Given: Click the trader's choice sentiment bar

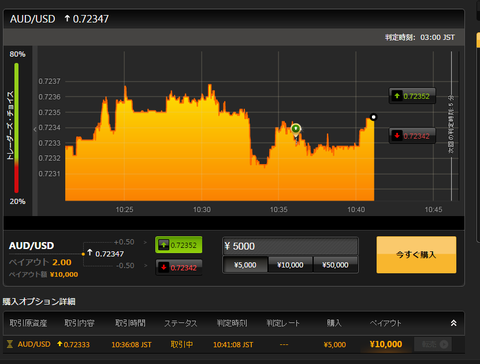Looking at the screenshot, I should tap(16, 128).
